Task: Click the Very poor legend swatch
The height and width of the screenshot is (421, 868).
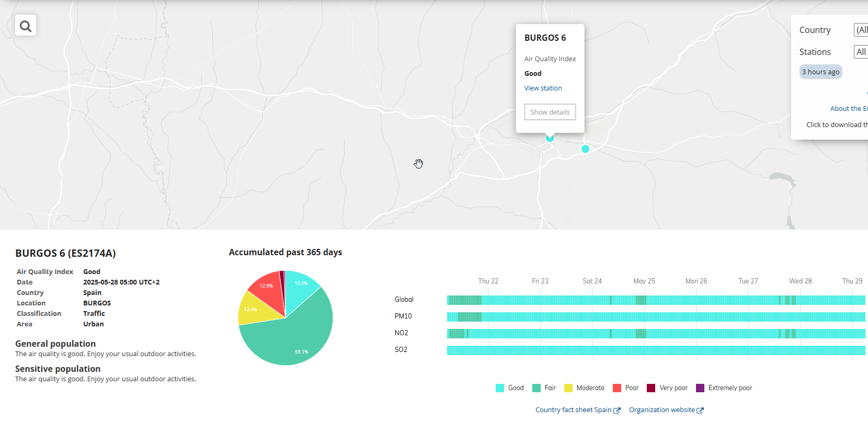Action: pyautogui.click(x=651, y=388)
